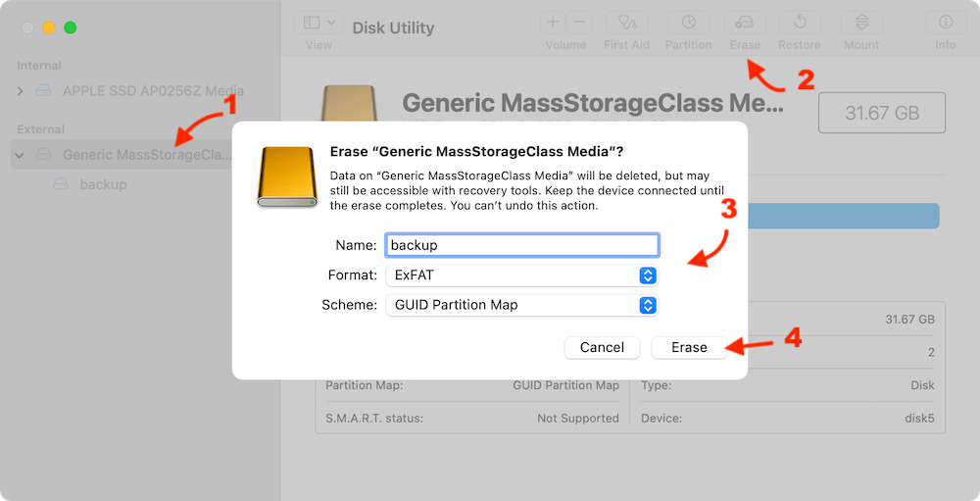
Task: Click the backup volume drive icon
Action: 61,184
